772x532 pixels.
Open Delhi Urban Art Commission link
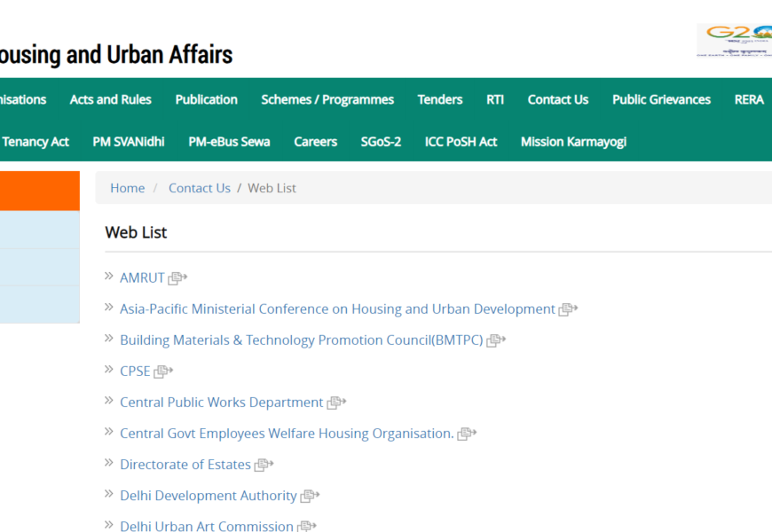[x=207, y=526]
